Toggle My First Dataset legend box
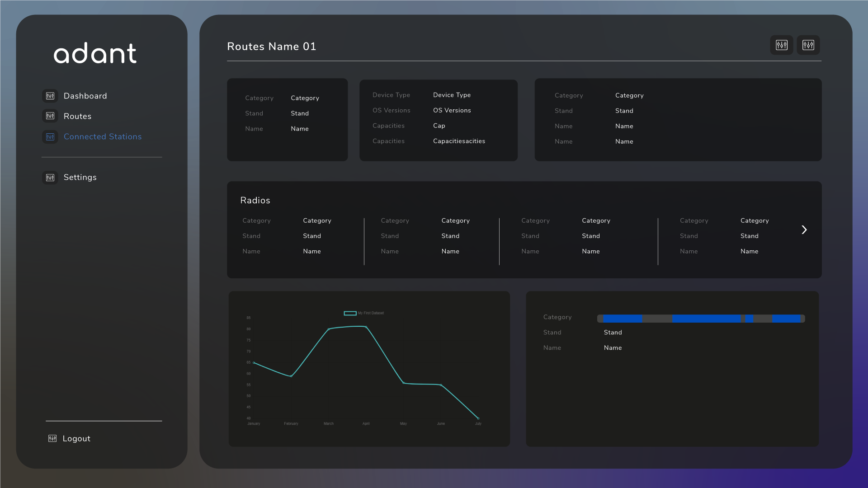This screenshot has width=868, height=488. (x=350, y=313)
